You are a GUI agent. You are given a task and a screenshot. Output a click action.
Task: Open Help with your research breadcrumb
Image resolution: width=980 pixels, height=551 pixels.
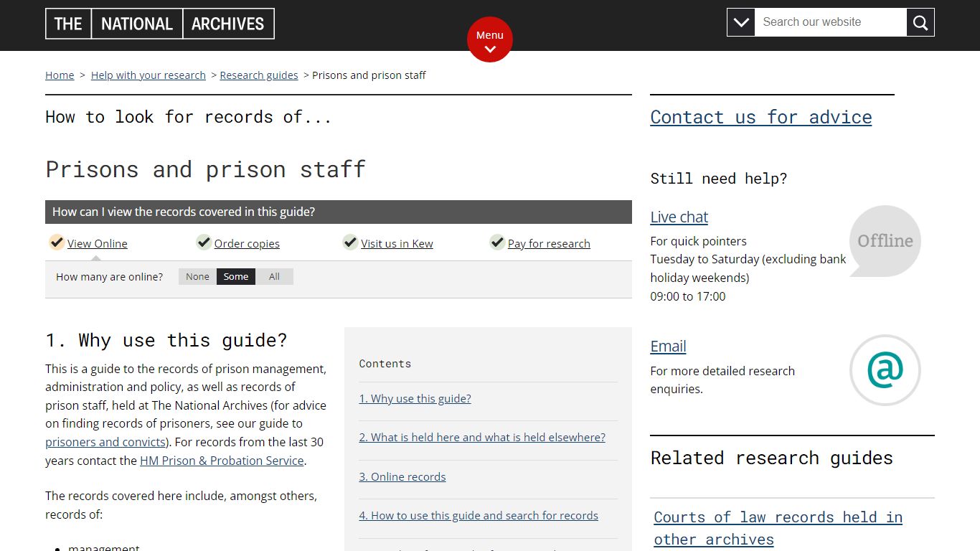pyautogui.click(x=149, y=75)
